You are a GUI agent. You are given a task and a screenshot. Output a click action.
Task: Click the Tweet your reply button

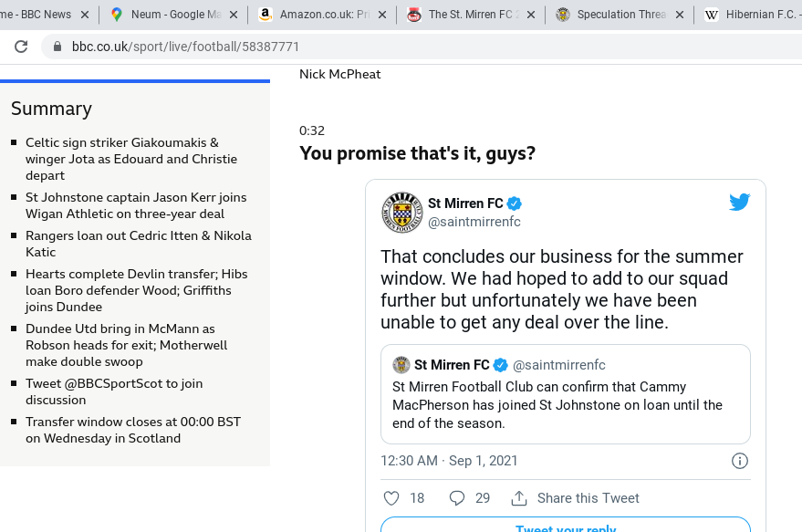pos(566,525)
